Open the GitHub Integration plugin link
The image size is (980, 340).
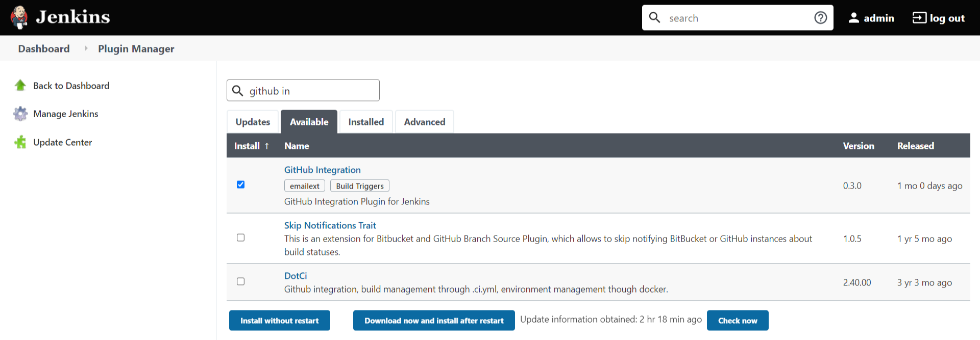(x=323, y=170)
